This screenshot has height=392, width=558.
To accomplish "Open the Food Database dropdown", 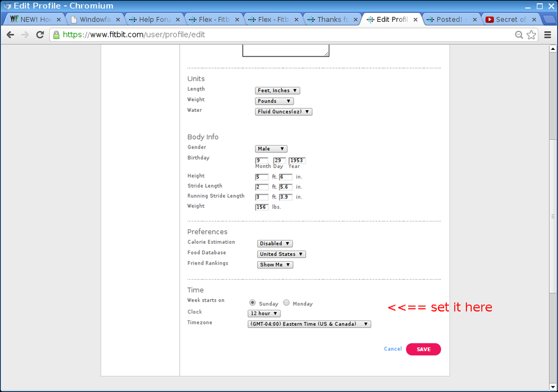I will [x=281, y=254].
